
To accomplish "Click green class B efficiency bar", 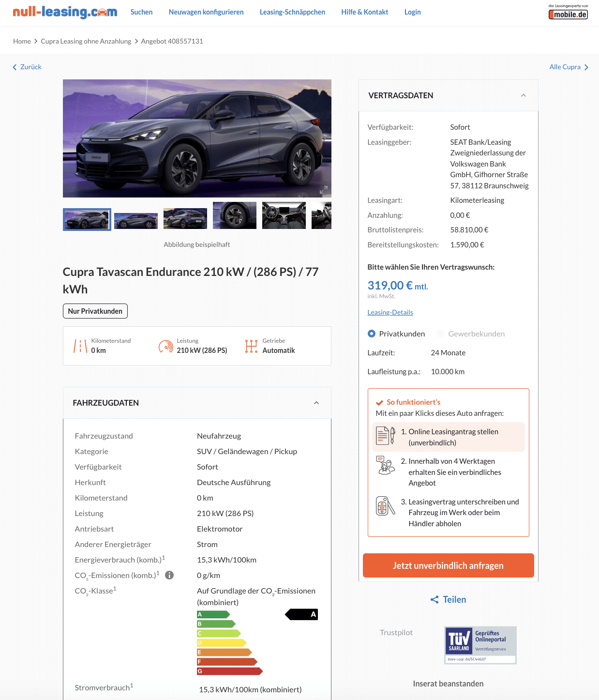I will coord(216,624).
